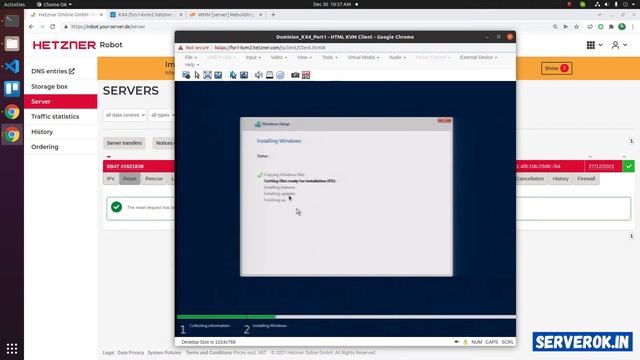This screenshot has width=640, height=360.
Task: Click the main window address bar URL
Action: (x=108, y=27)
